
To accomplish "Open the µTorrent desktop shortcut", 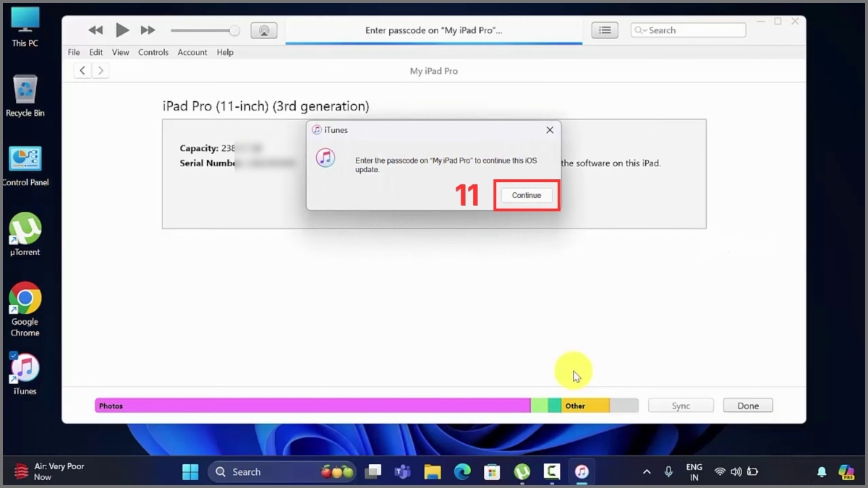I will tap(25, 234).
